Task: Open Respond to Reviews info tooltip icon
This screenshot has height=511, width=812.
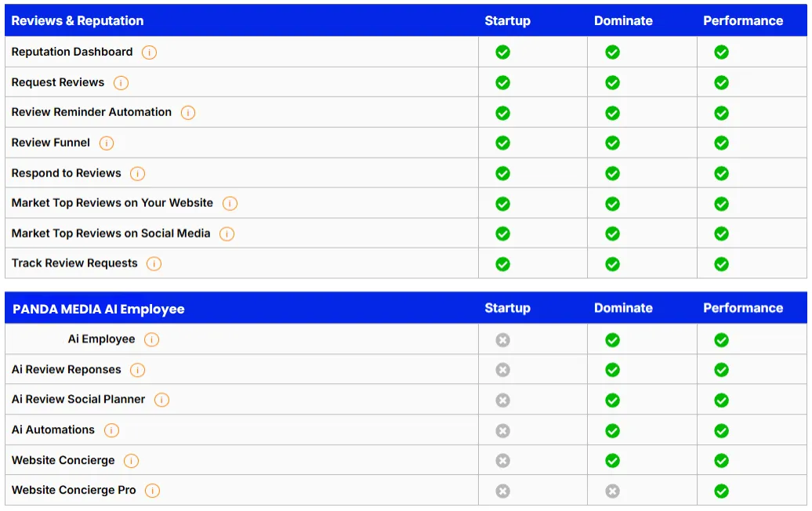Action: (137, 174)
